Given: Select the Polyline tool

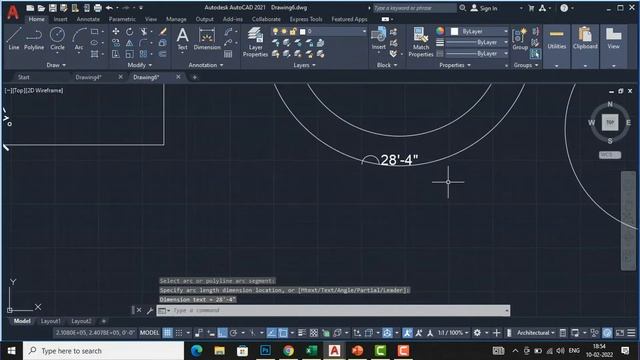Looking at the screenshot, I should click(x=34, y=39).
